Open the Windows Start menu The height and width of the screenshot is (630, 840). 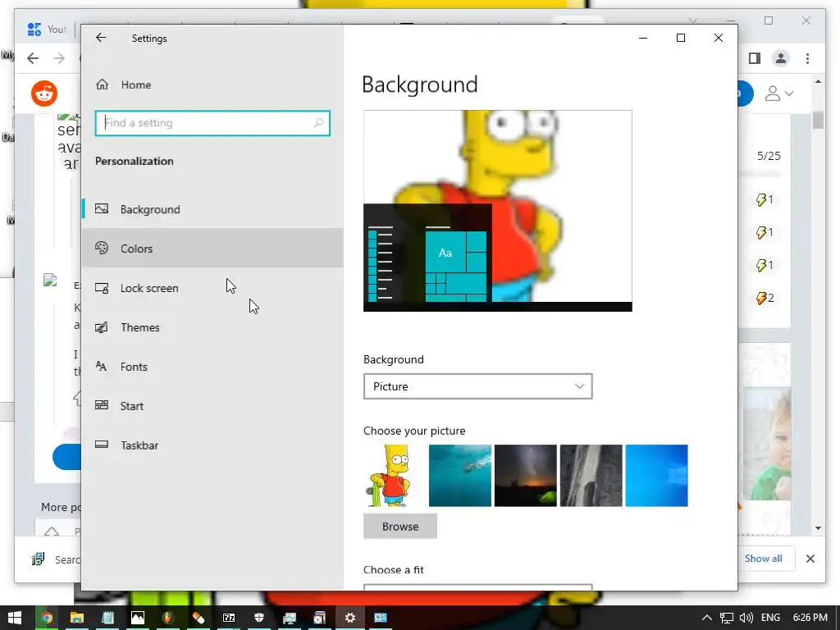15,618
